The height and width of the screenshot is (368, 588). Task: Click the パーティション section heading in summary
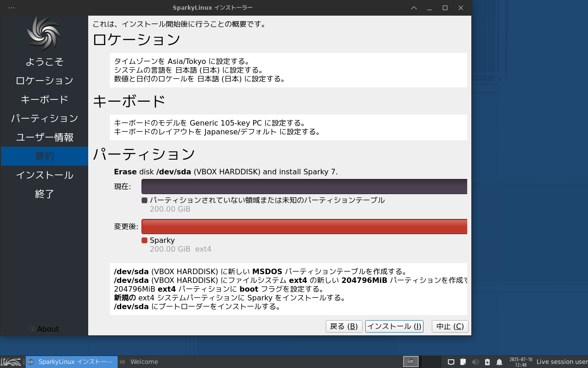tap(144, 154)
